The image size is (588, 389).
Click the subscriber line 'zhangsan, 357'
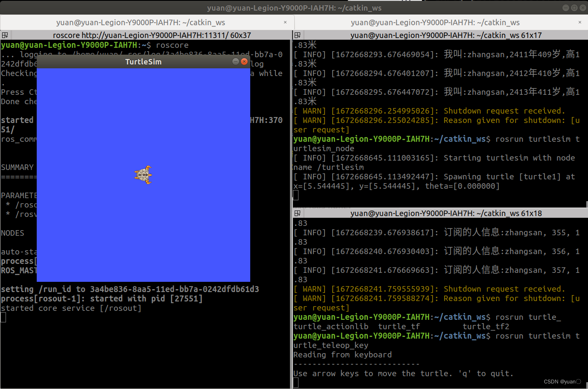coord(436,270)
